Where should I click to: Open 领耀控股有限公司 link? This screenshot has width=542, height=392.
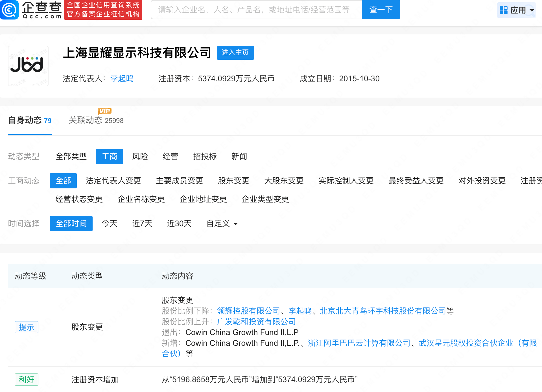point(248,311)
